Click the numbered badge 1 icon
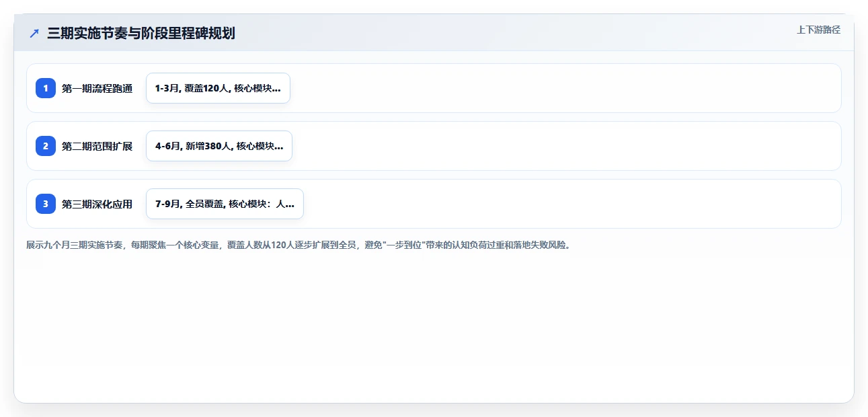Image resolution: width=868 pixels, height=417 pixels. coord(46,88)
